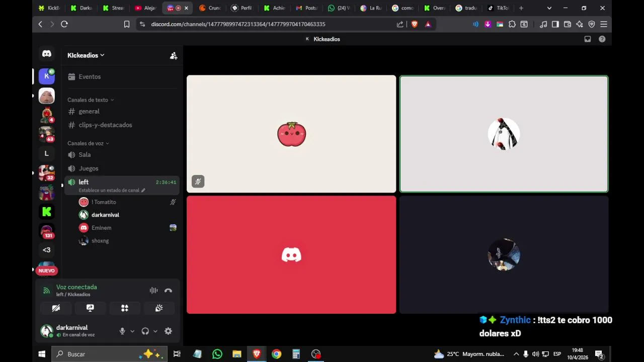Open clips-y-destacados text channel
The height and width of the screenshot is (362, 644).
click(105, 125)
